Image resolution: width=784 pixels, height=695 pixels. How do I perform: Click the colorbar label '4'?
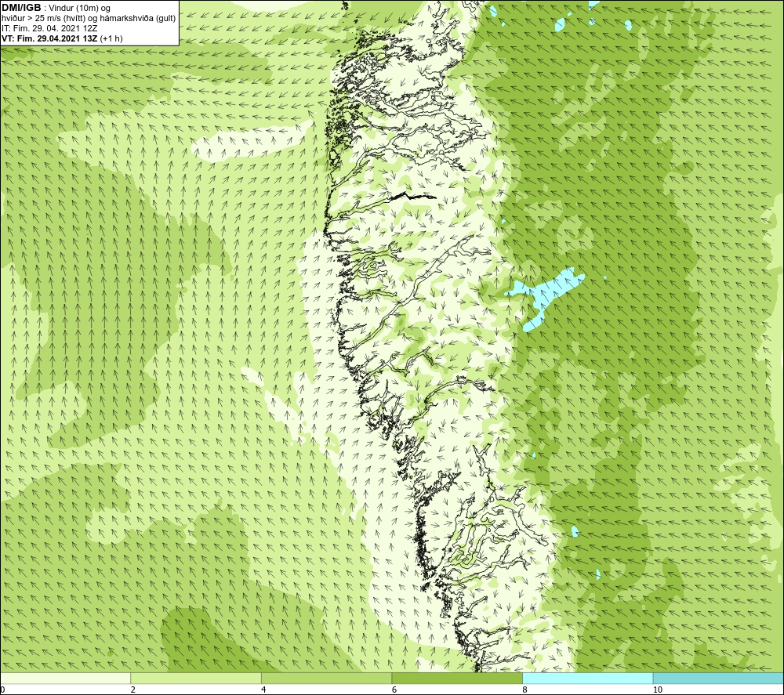tap(263, 690)
